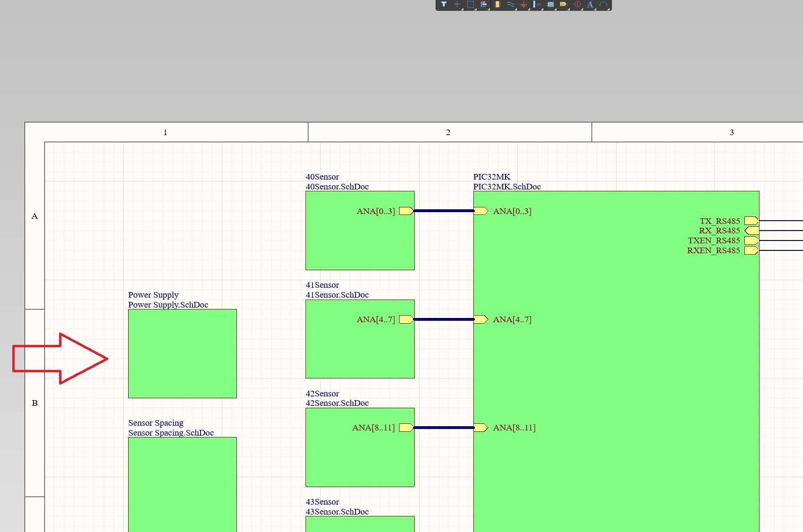Select the Move Objects crosshair tool
Image resolution: width=803 pixels, height=532 pixels.
tap(457, 4)
